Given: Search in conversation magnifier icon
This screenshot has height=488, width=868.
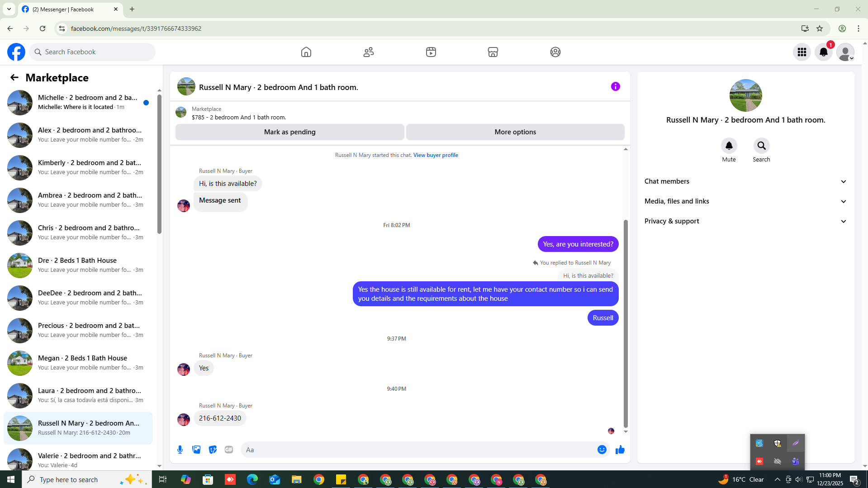Looking at the screenshot, I should click(x=761, y=146).
